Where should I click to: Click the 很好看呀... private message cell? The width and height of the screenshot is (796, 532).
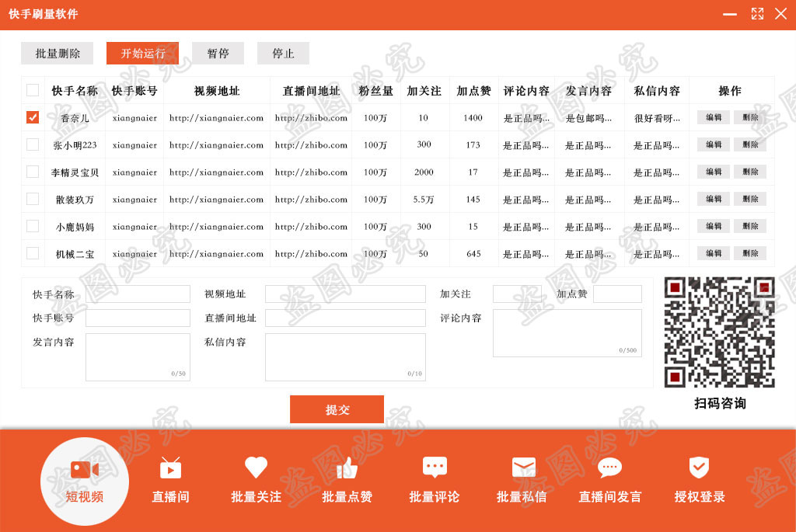[657, 118]
